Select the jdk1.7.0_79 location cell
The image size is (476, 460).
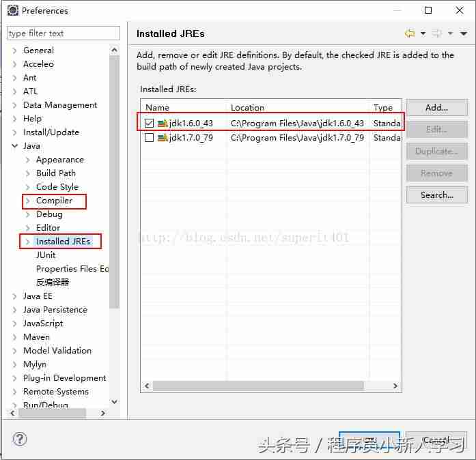[x=297, y=138]
